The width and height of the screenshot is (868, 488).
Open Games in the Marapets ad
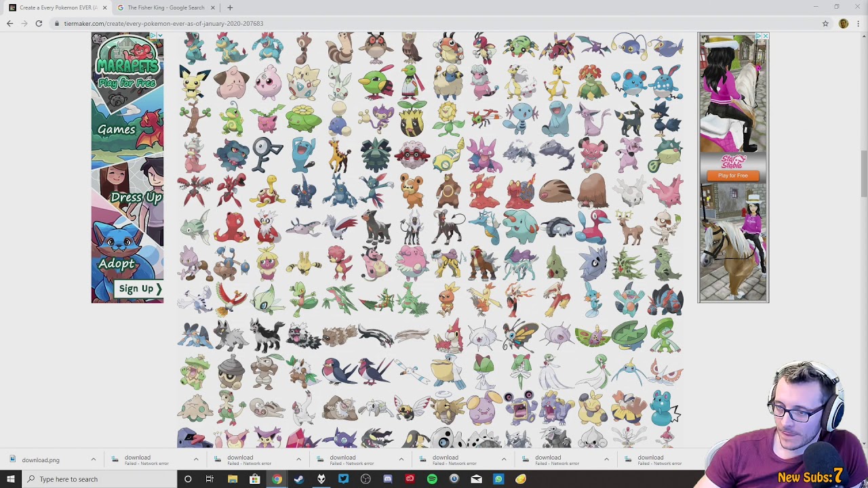click(117, 129)
